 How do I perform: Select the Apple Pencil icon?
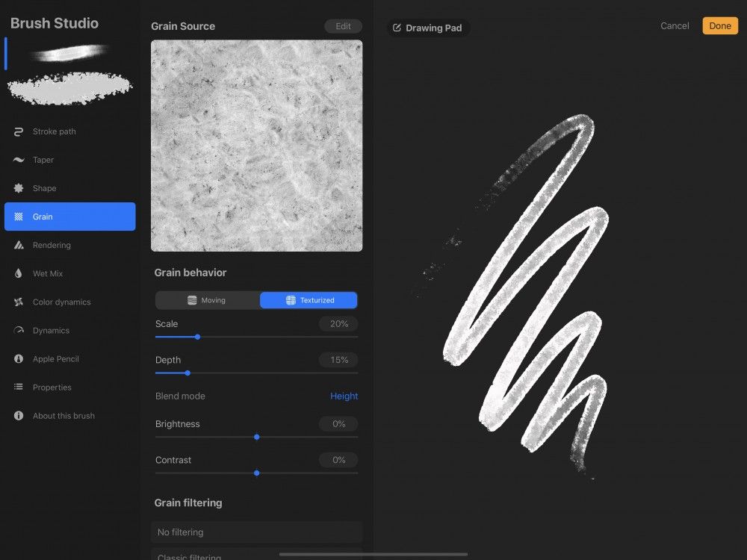pos(19,358)
